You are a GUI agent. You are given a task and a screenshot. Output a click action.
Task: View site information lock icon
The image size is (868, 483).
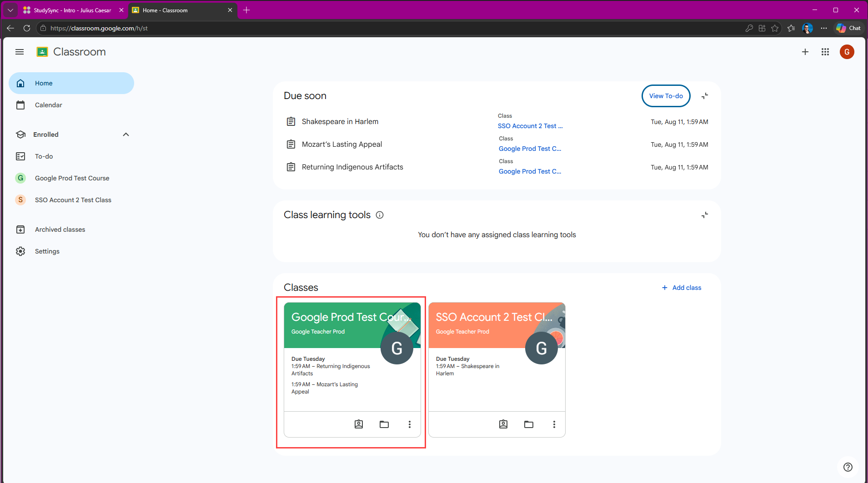tap(43, 28)
